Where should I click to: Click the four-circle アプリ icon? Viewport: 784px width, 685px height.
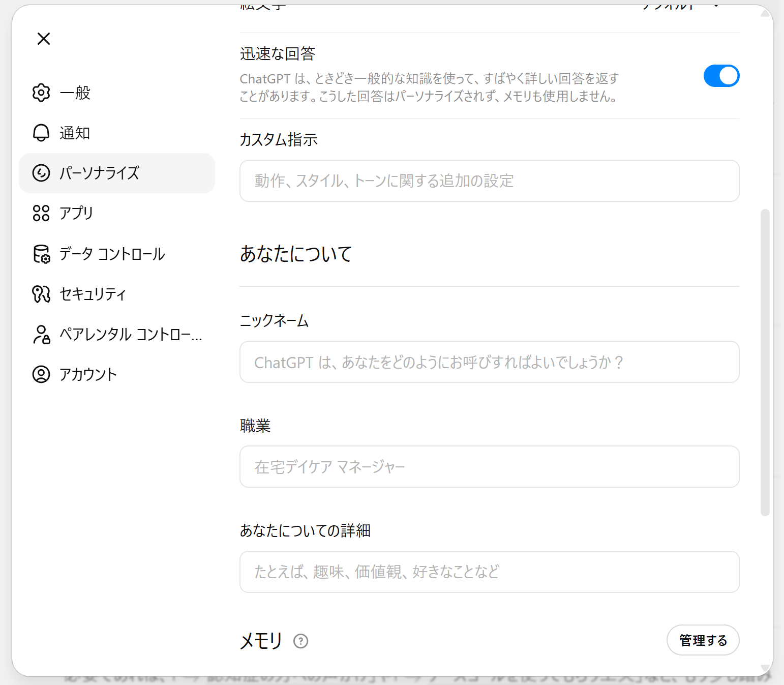[x=41, y=213]
